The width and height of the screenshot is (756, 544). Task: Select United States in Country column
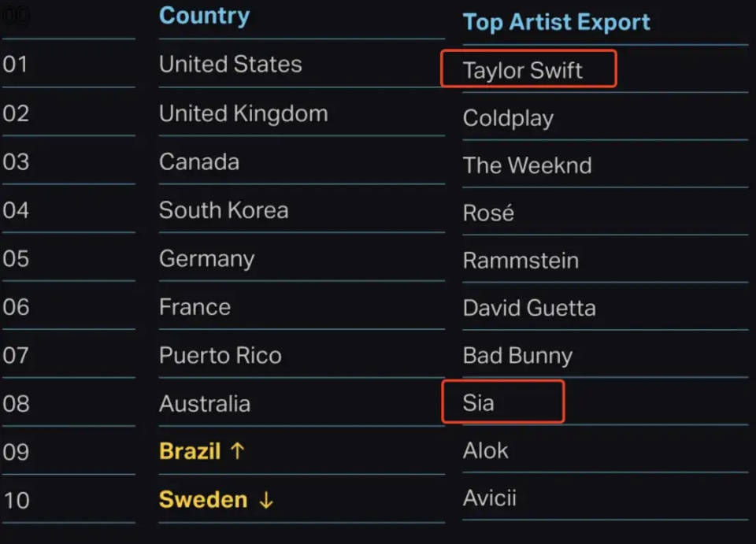pyautogui.click(x=231, y=64)
